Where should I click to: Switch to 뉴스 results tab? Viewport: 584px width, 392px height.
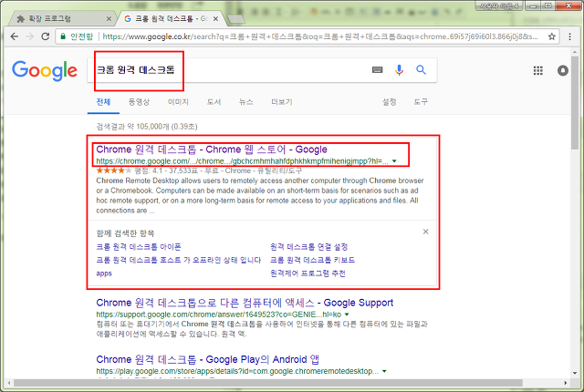245,102
